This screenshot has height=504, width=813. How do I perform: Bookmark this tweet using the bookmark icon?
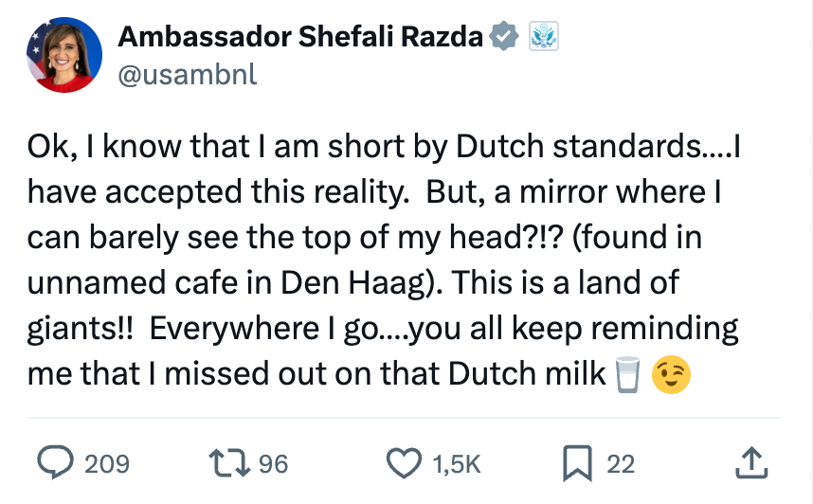tap(577, 463)
